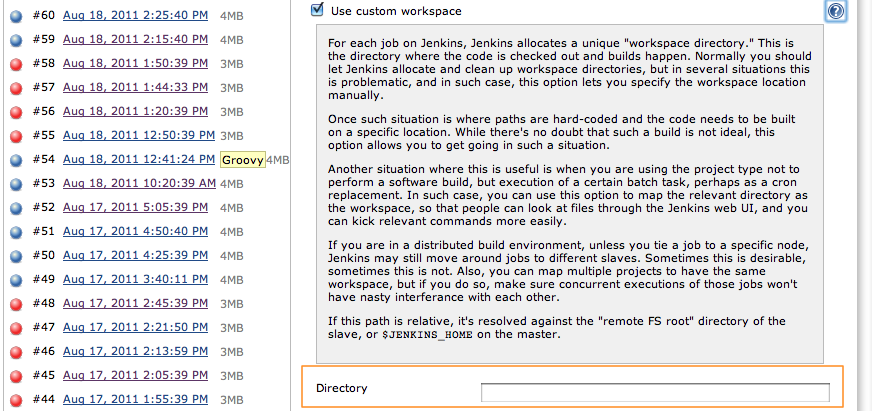This screenshot has height=411, width=872.
Task: Click red status ball for build #55
Action: (x=16, y=137)
